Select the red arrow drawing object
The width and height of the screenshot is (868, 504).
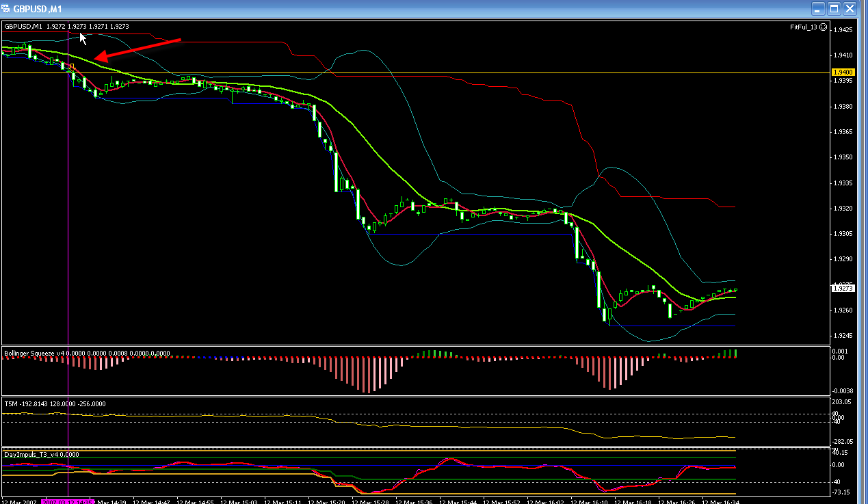click(137, 50)
